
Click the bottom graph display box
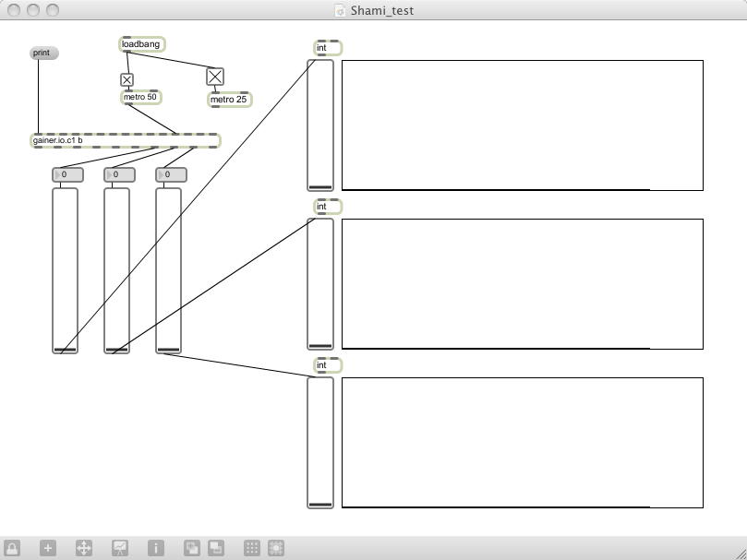(523, 443)
